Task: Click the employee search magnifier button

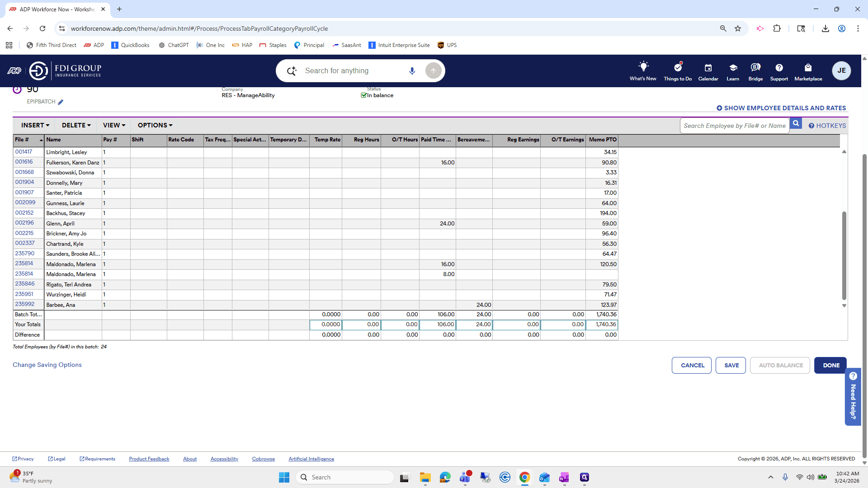Action: (796, 123)
